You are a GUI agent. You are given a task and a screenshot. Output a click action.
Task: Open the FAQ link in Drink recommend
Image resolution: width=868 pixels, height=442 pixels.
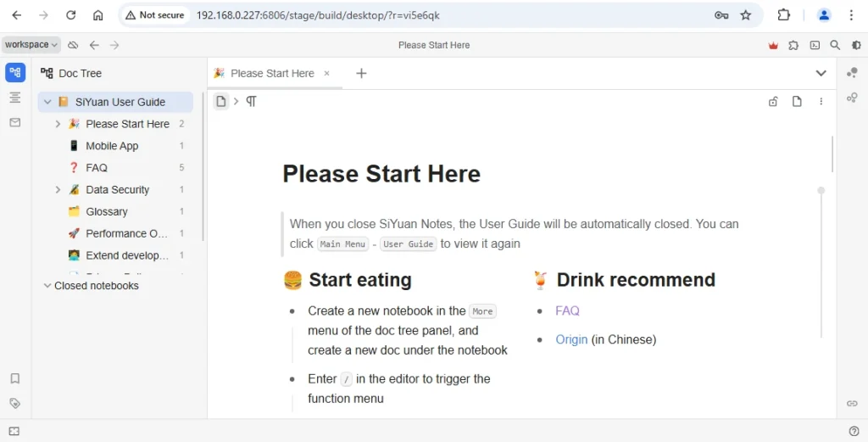coord(567,311)
